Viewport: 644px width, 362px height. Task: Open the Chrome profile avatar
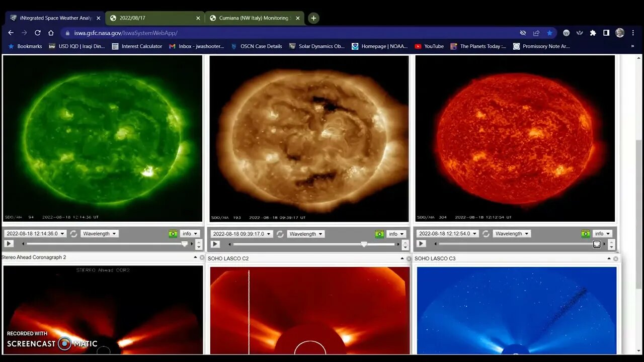tap(620, 33)
